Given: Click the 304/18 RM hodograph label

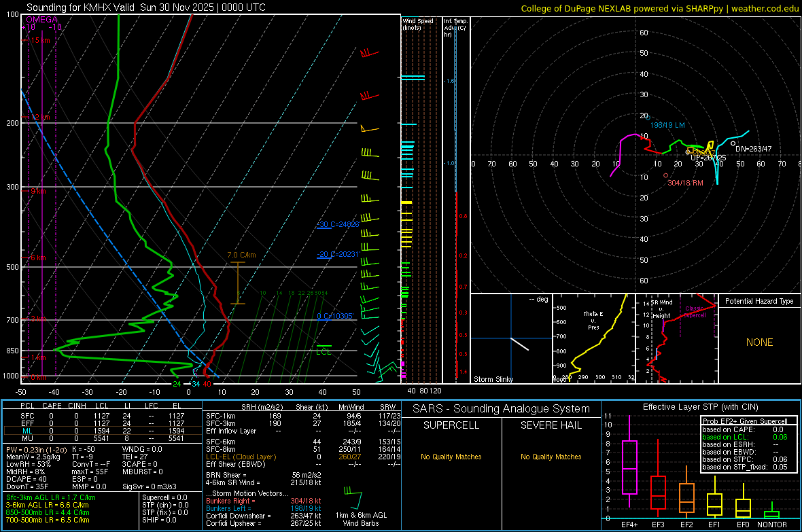Looking at the screenshot, I should [685, 183].
